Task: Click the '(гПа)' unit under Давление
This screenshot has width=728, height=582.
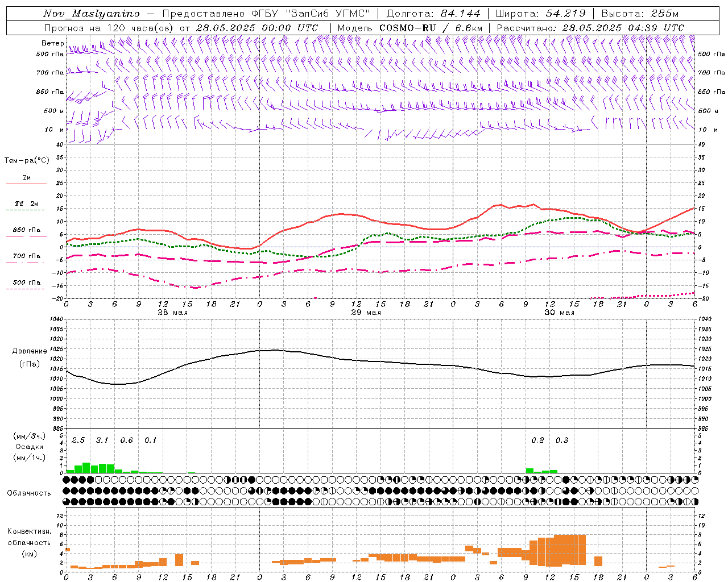Action: [30, 364]
